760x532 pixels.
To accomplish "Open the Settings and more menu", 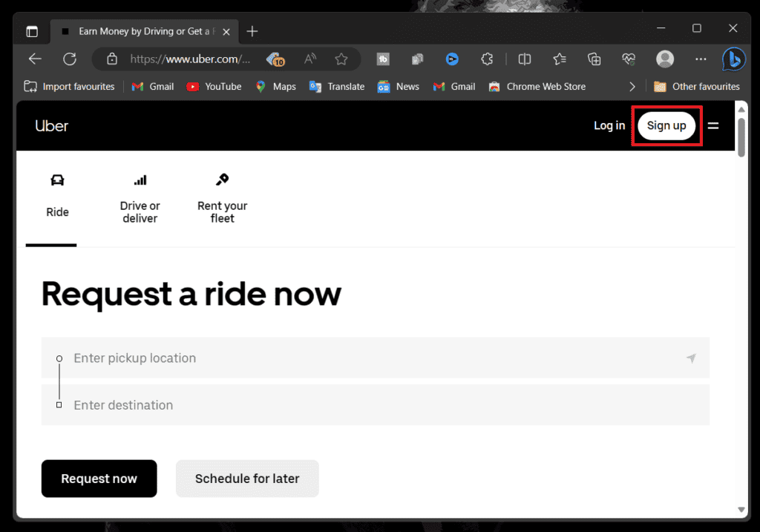I will pos(700,59).
